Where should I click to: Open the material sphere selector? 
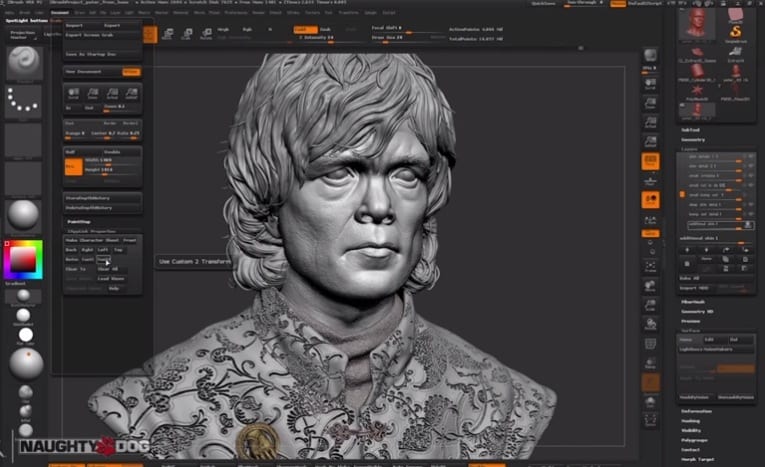[x=23, y=215]
